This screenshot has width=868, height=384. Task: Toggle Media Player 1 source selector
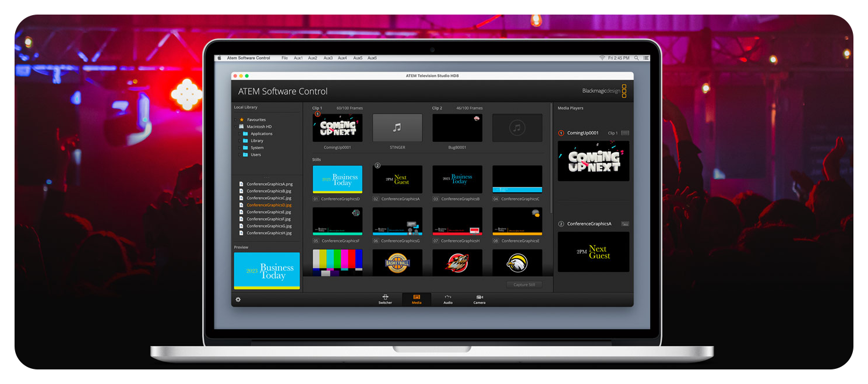(x=624, y=133)
